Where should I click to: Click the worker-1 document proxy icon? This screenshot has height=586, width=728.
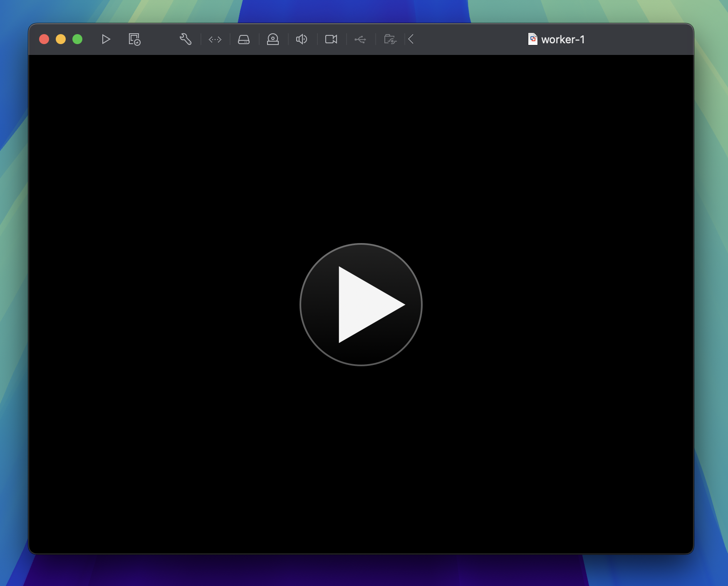532,39
